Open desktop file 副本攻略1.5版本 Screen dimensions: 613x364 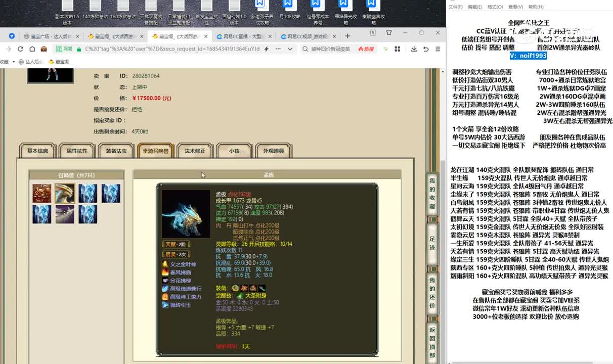point(67,13)
